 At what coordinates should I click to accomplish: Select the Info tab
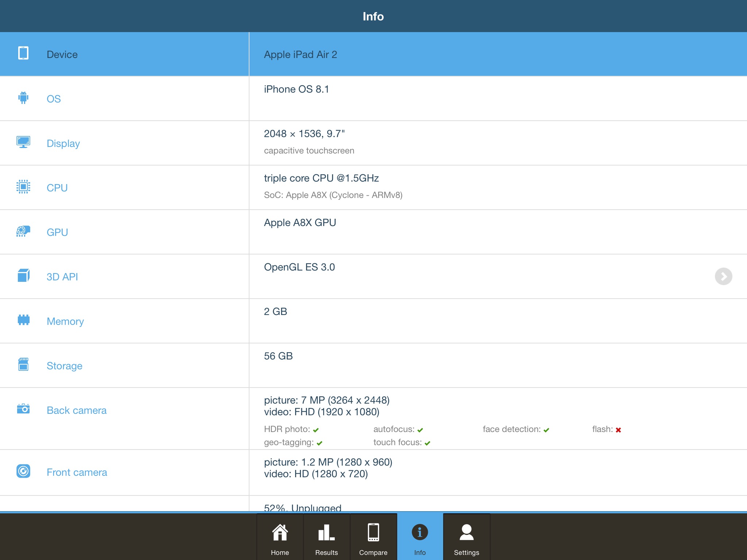click(x=420, y=537)
